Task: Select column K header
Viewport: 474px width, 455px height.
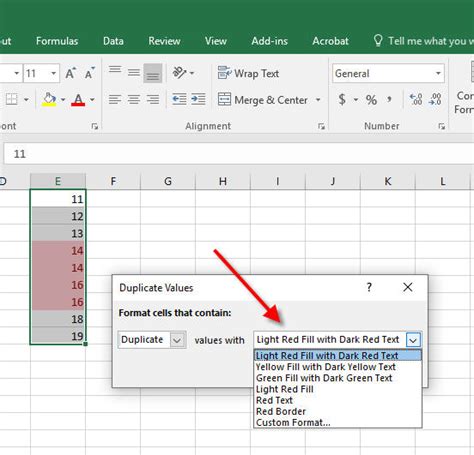Action: tap(388, 181)
